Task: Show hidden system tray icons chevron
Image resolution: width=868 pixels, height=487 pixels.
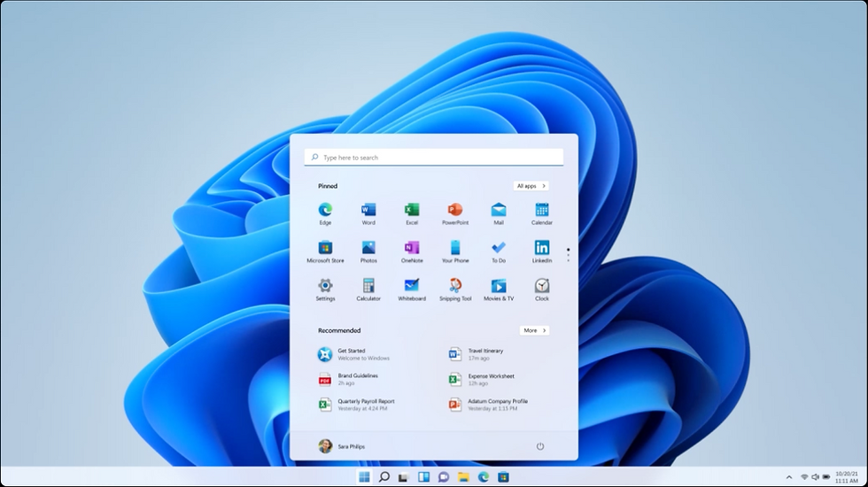Action: click(789, 477)
